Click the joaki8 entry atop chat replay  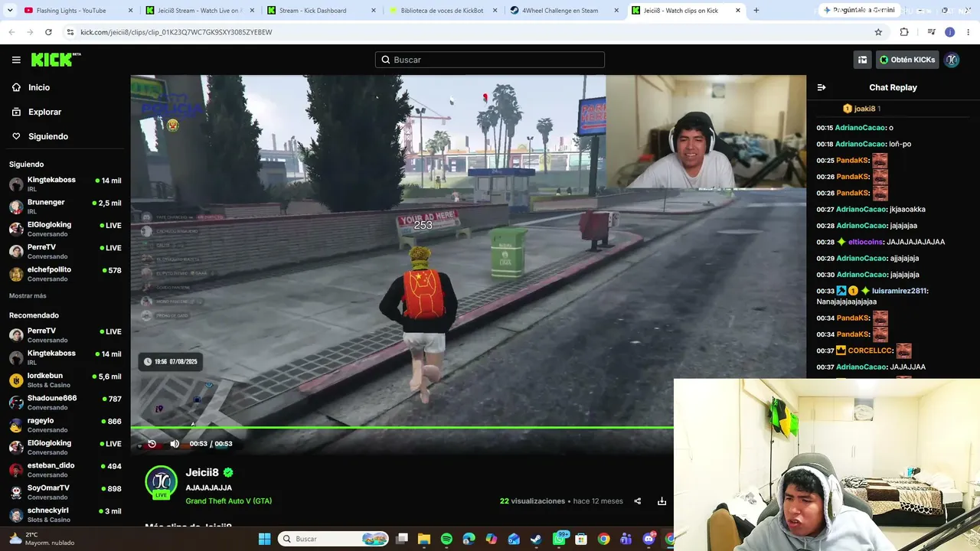(861, 109)
